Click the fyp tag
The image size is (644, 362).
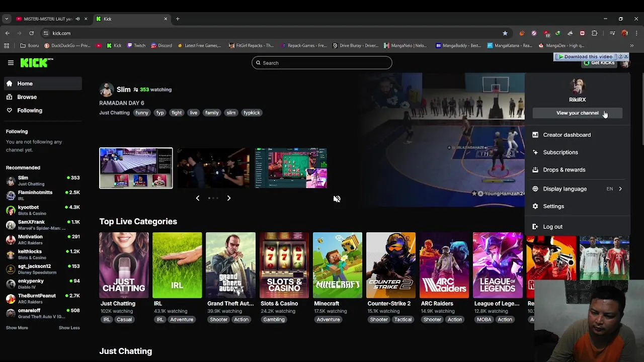click(160, 113)
